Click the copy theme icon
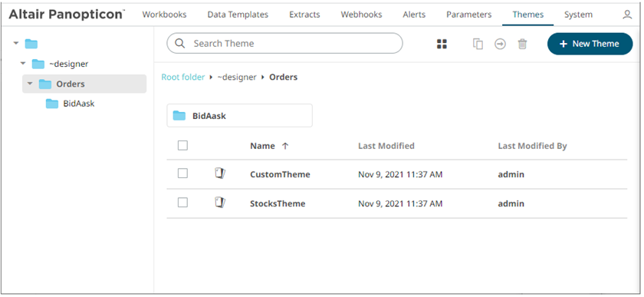This screenshot has width=644, height=297. click(x=478, y=44)
